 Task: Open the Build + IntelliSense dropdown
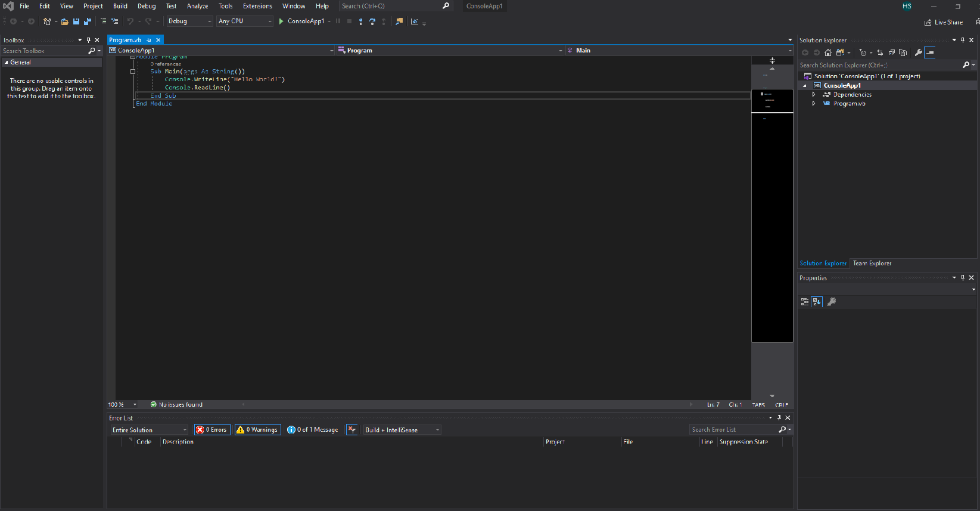point(402,430)
